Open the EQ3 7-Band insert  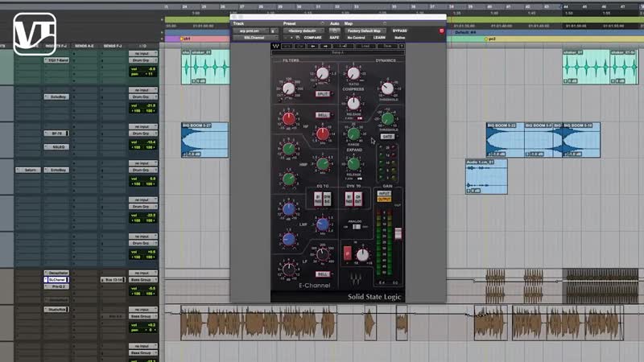[56, 60]
